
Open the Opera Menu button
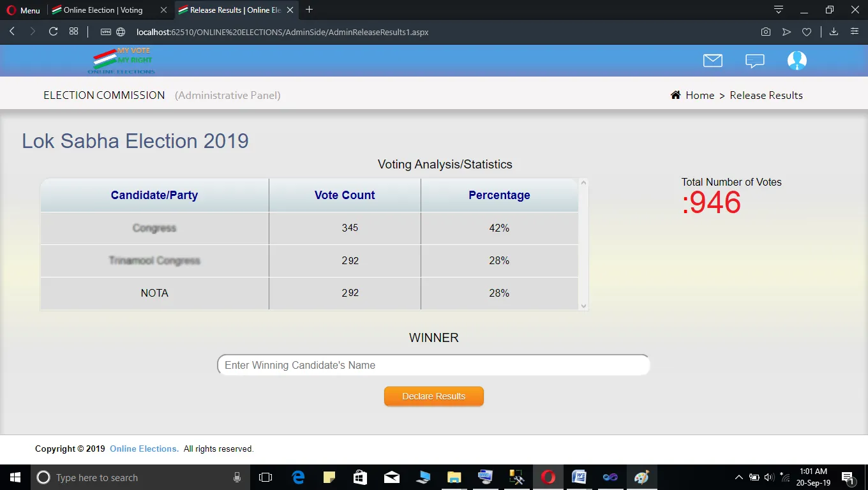tap(23, 10)
